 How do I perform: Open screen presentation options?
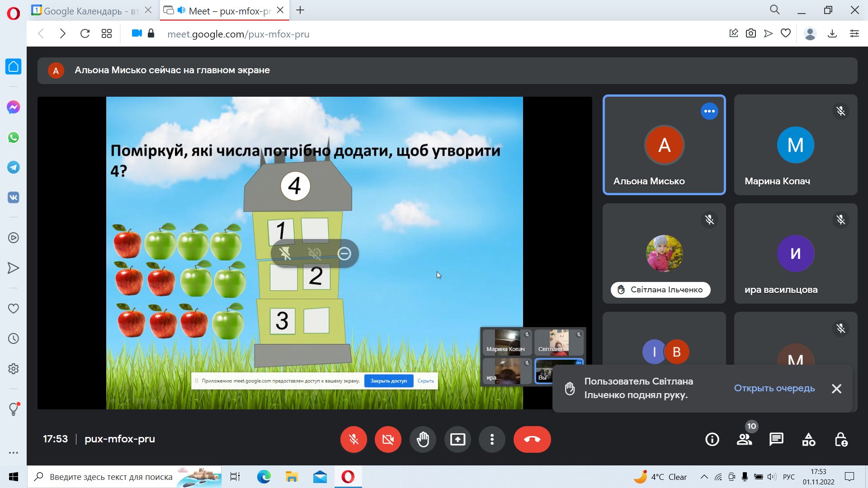click(x=458, y=439)
